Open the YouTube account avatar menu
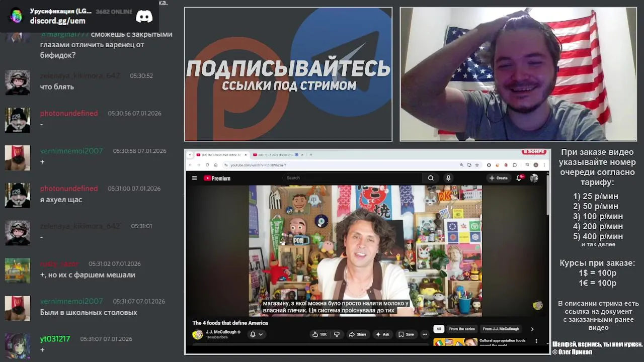Screen dimensions: 644x362 pos(534,178)
